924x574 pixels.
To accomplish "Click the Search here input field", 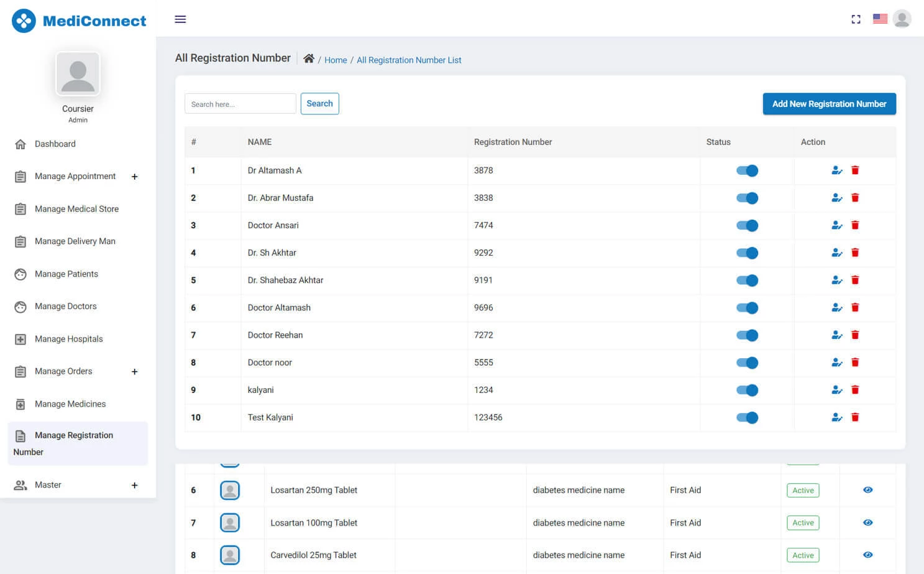I will [x=240, y=104].
